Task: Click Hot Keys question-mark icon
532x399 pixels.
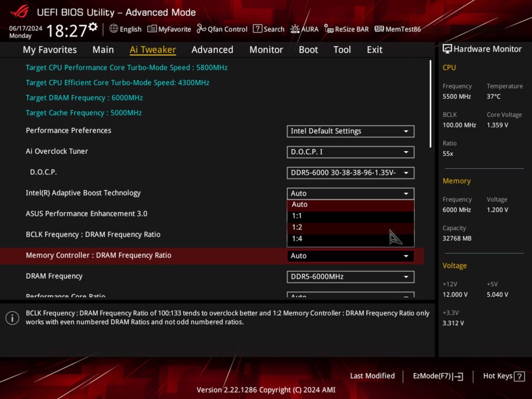Action: (519, 376)
